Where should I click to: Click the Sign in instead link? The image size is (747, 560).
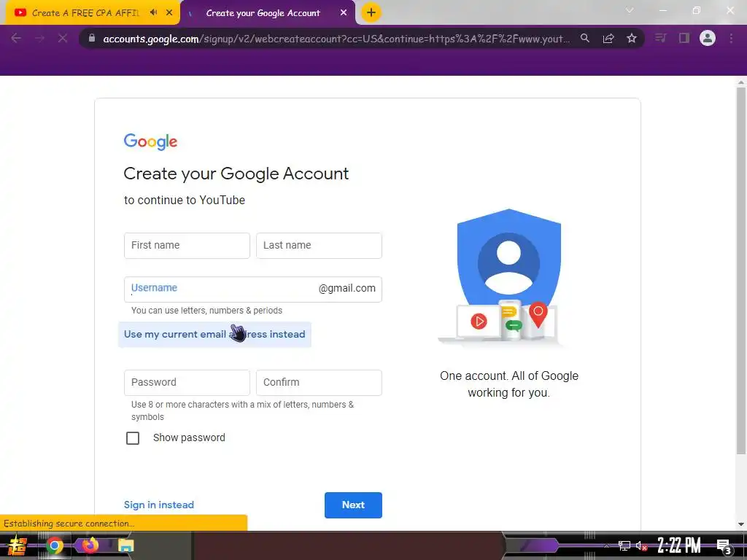click(x=158, y=505)
